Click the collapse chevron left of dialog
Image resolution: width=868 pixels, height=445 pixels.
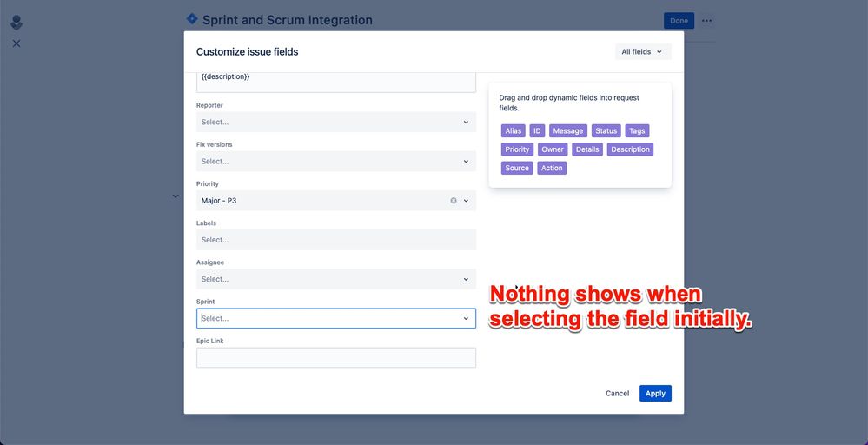point(176,196)
